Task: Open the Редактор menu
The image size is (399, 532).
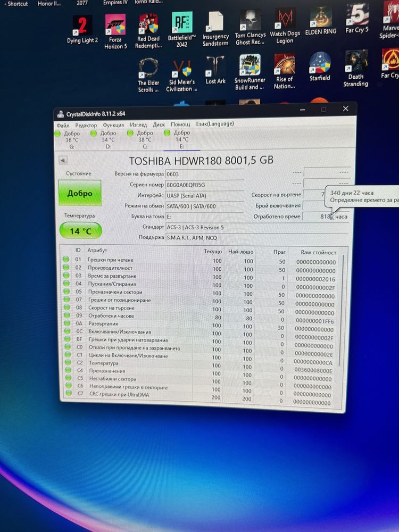Action: coord(86,125)
